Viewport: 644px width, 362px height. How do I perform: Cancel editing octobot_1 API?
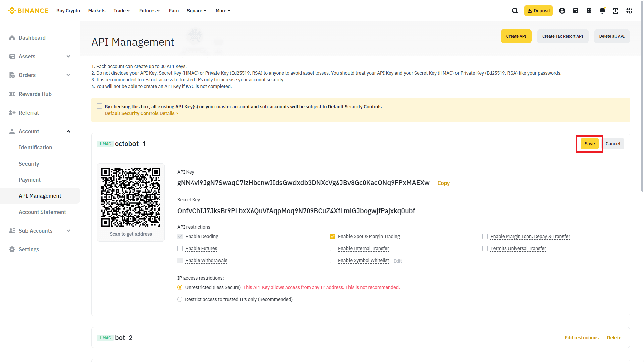coord(613,144)
